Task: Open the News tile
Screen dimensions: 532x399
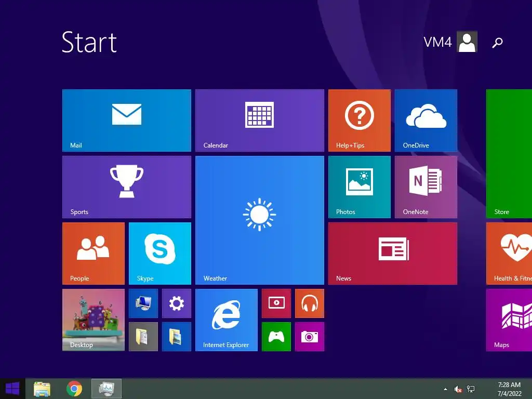Action: (x=393, y=254)
